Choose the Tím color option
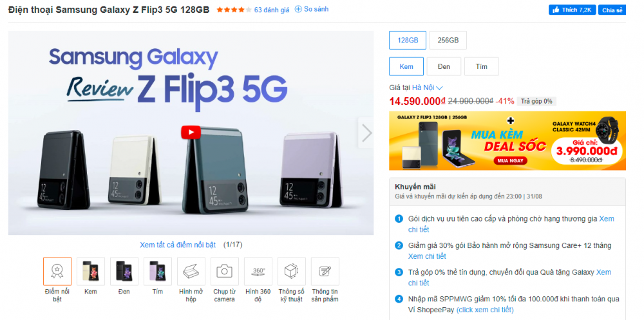 click(x=481, y=66)
